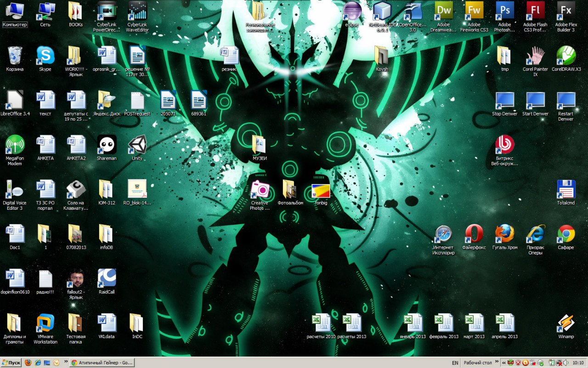
Task: Launch Adobe Fireworks CS3 shortcut
Action: coord(474,17)
